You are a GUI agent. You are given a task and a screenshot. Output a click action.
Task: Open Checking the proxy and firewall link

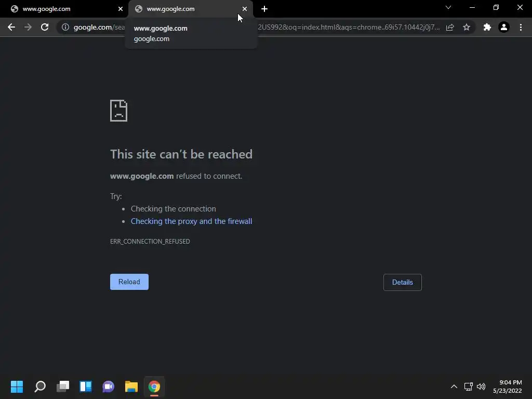click(191, 221)
